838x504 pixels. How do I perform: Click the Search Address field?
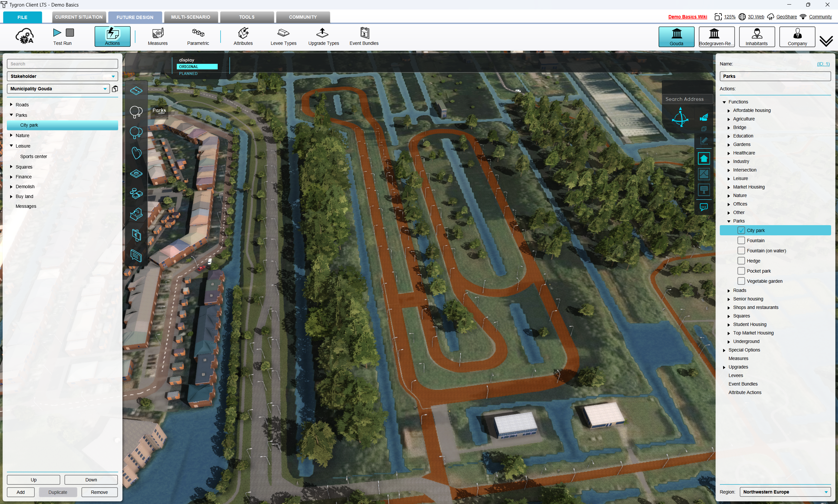point(687,99)
